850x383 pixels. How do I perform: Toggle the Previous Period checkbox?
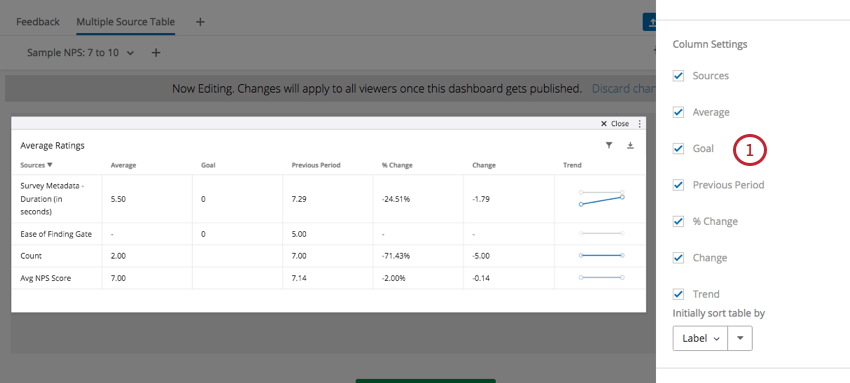(678, 185)
